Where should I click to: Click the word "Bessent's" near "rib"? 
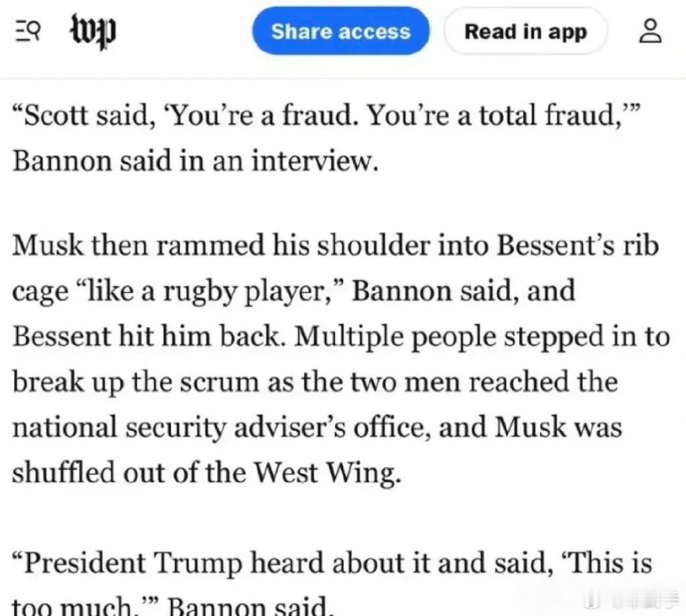click(x=555, y=245)
